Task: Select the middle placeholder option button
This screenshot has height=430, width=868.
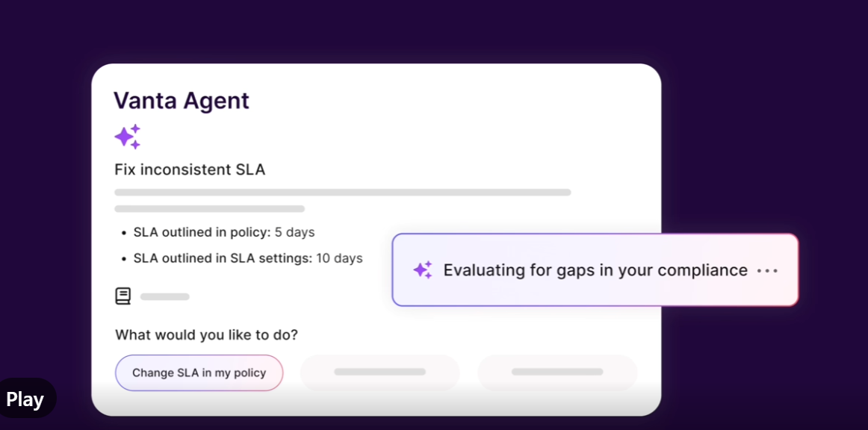Action: click(379, 372)
